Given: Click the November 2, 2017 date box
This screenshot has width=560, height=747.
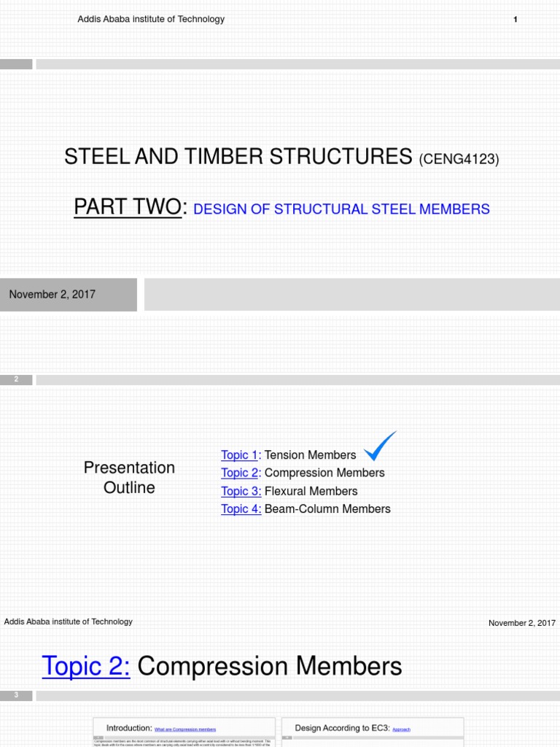Looking at the screenshot, I should pyautogui.click(x=68, y=295).
